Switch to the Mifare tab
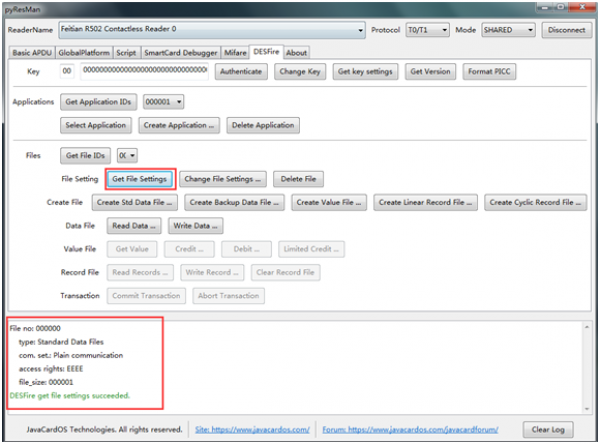Viewport: 600px width, 444px height. coord(235,52)
